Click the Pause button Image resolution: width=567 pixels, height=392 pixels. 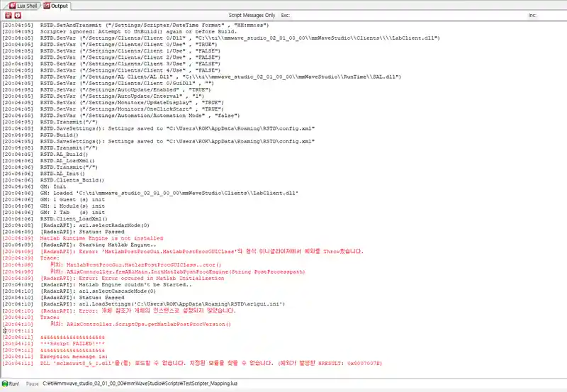pos(32,383)
